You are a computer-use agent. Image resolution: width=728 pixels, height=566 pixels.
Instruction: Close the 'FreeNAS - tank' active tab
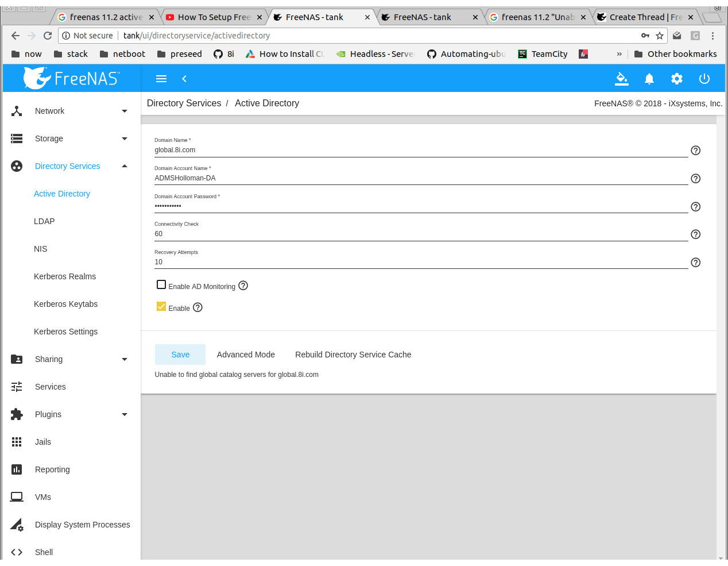click(x=367, y=17)
